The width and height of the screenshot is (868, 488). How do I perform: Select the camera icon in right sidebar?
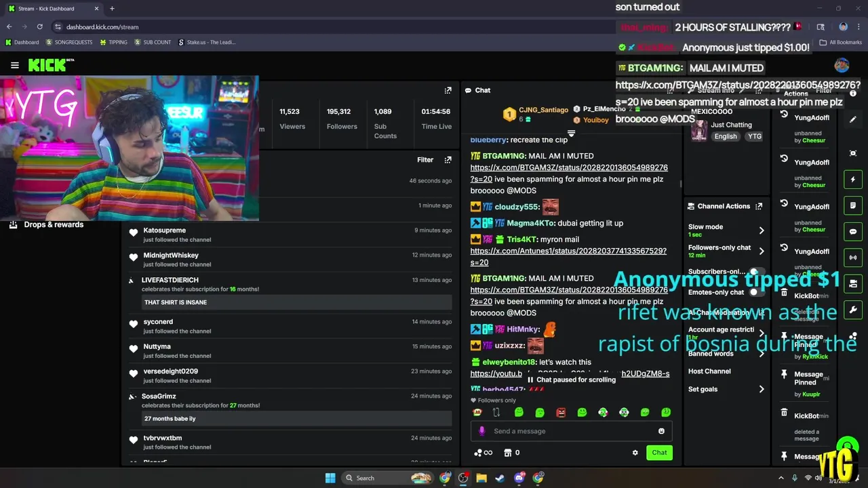coord(853,283)
